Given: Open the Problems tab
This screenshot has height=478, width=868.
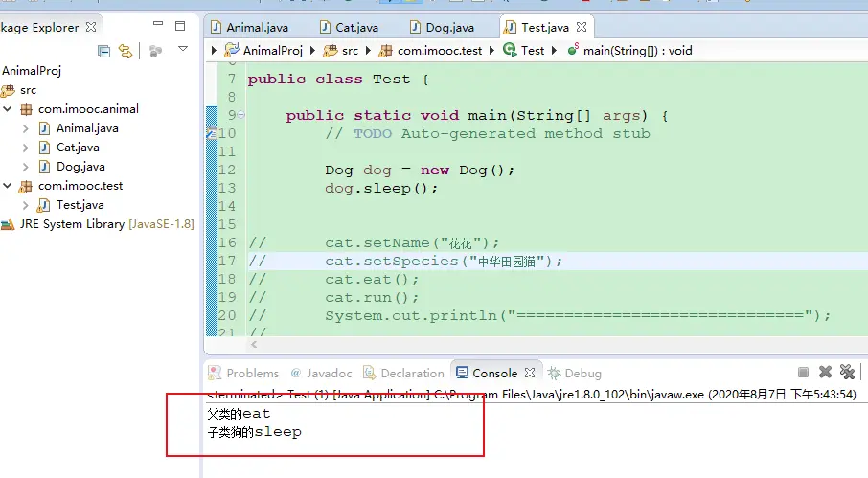Looking at the screenshot, I should (243, 373).
